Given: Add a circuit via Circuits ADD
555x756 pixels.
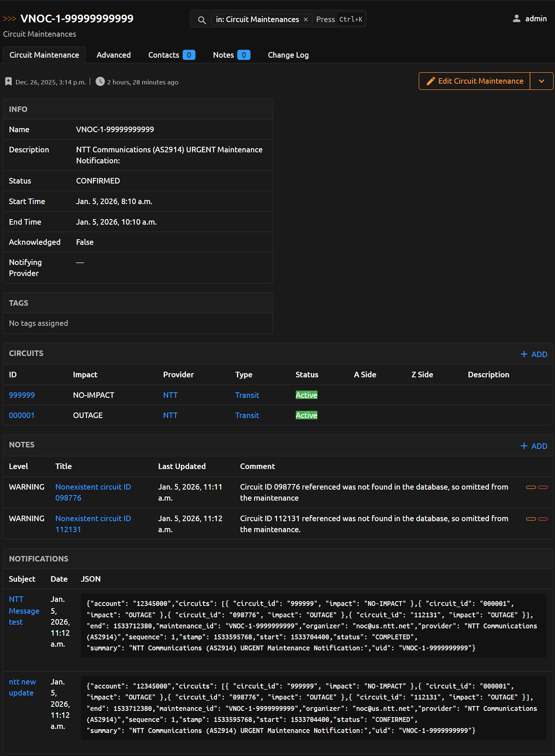Looking at the screenshot, I should pyautogui.click(x=534, y=354).
